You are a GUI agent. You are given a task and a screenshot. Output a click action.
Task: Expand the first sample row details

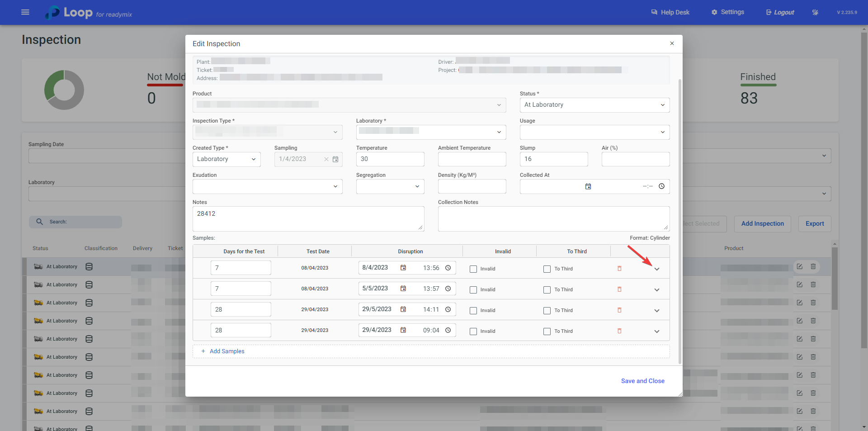coord(657,269)
